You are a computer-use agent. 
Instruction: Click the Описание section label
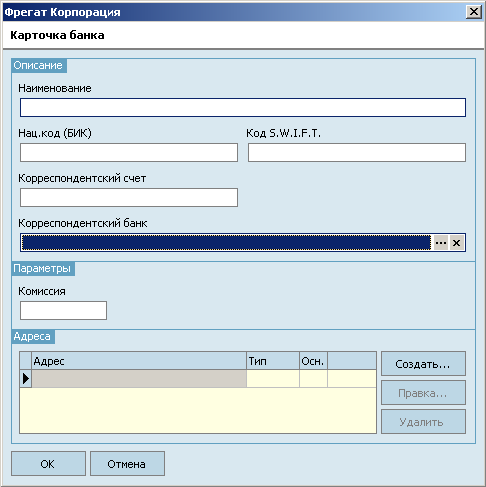[x=38, y=65]
